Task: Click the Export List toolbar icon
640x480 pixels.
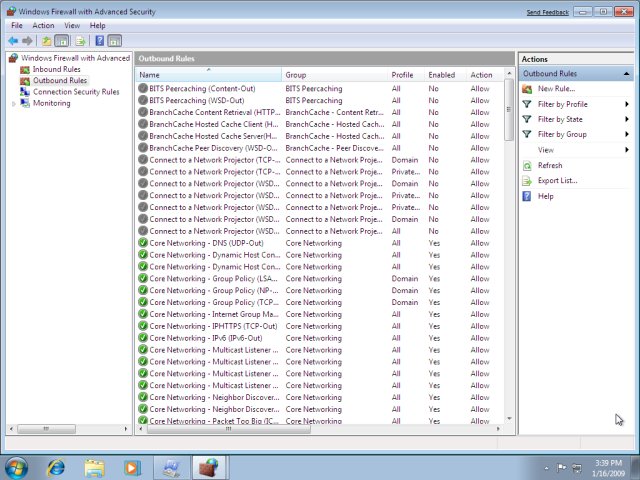Action: (79, 41)
